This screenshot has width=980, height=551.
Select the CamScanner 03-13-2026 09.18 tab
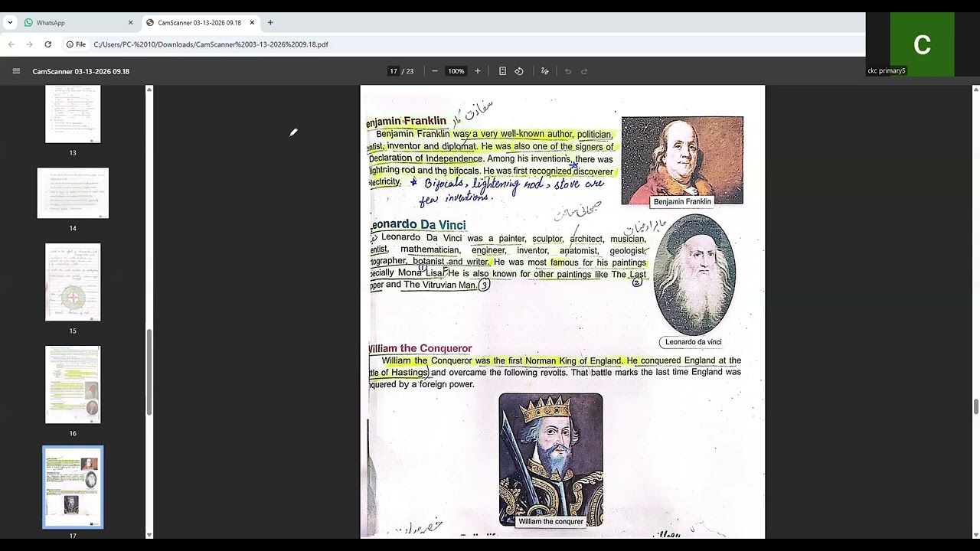[201, 23]
